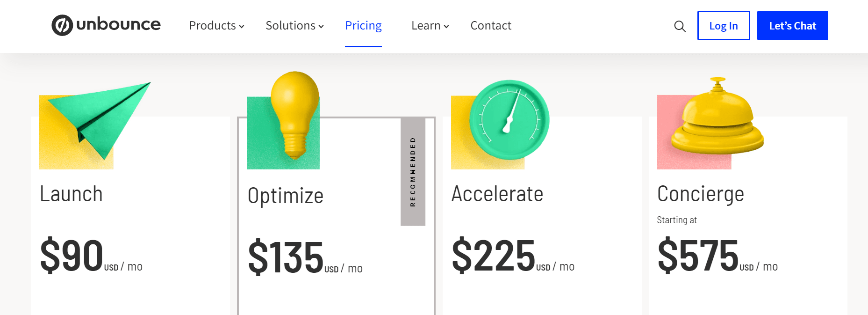Viewport: 868px width, 315px height.
Task: Click the green speedometer Accelerate image
Action: tap(500, 125)
